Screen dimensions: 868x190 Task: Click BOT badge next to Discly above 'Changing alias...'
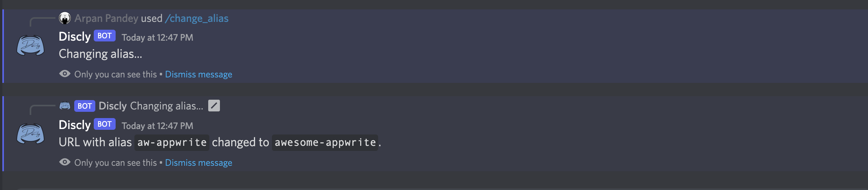tap(104, 36)
